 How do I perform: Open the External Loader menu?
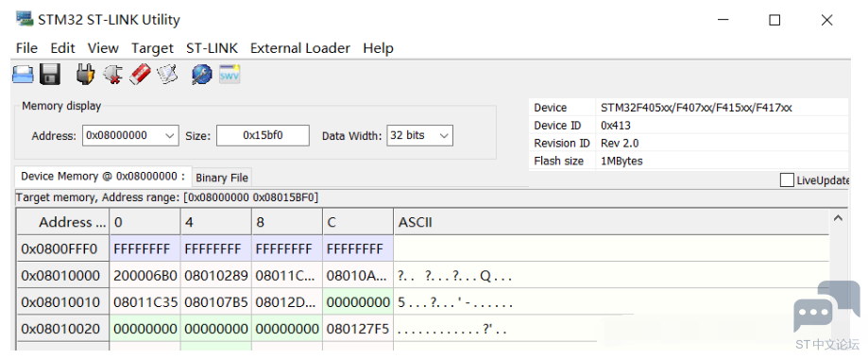[x=300, y=48]
